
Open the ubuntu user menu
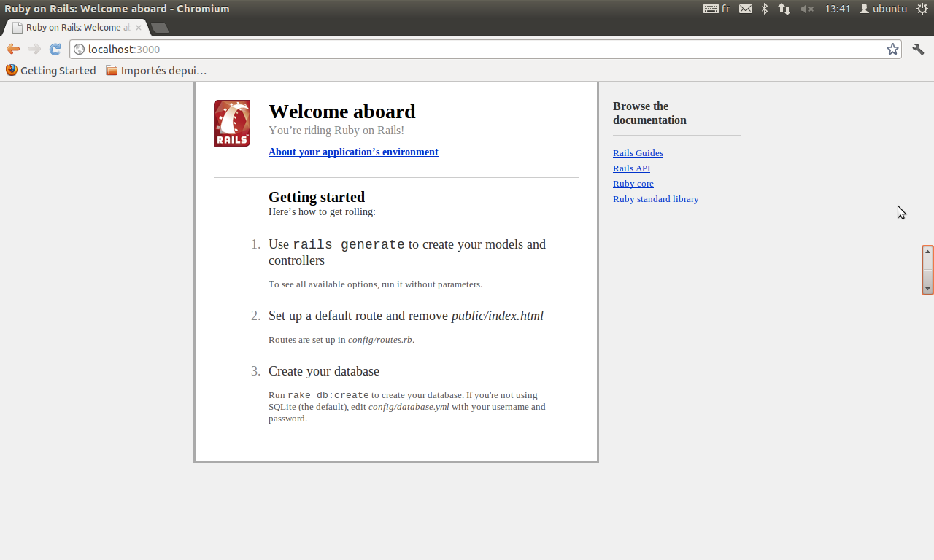[x=883, y=9]
